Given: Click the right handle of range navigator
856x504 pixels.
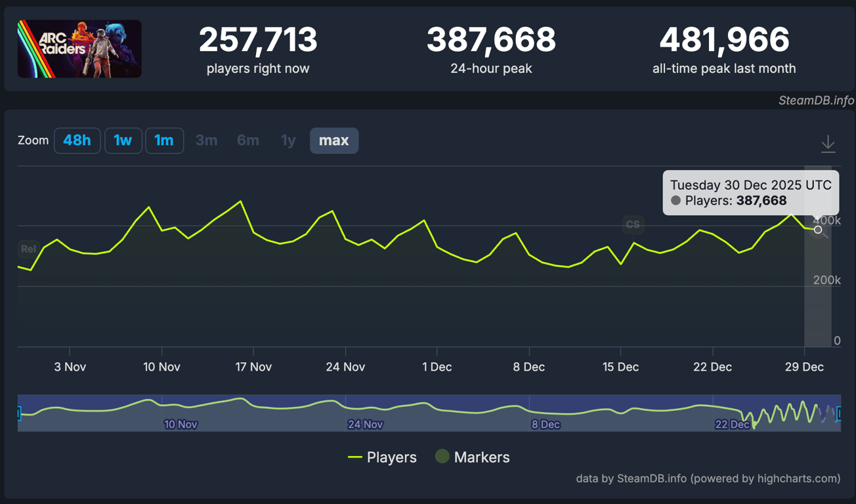Looking at the screenshot, I should tap(839, 413).
